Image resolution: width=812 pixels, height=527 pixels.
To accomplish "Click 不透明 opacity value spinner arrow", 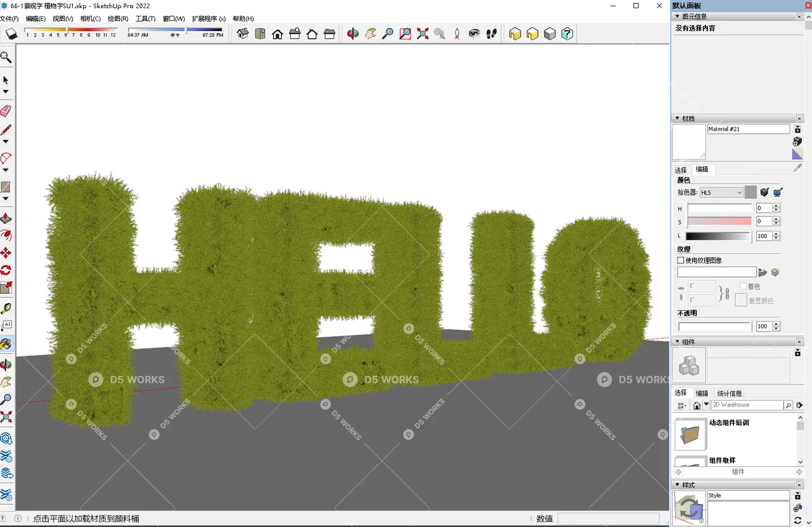I will pyautogui.click(x=777, y=323).
